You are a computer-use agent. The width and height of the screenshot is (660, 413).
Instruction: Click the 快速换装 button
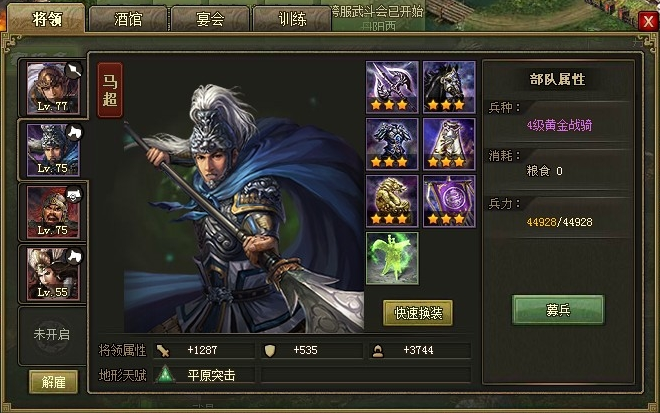tap(418, 313)
